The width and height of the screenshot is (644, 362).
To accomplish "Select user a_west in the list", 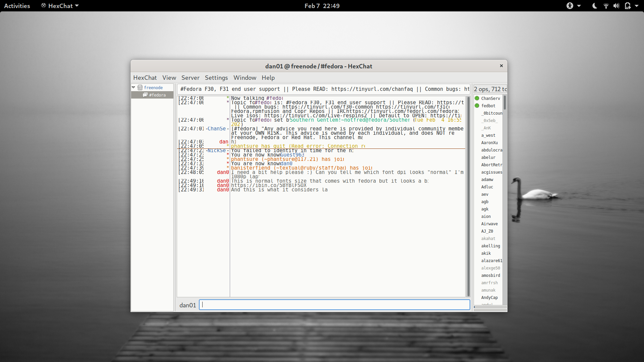I will pyautogui.click(x=488, y=135).
